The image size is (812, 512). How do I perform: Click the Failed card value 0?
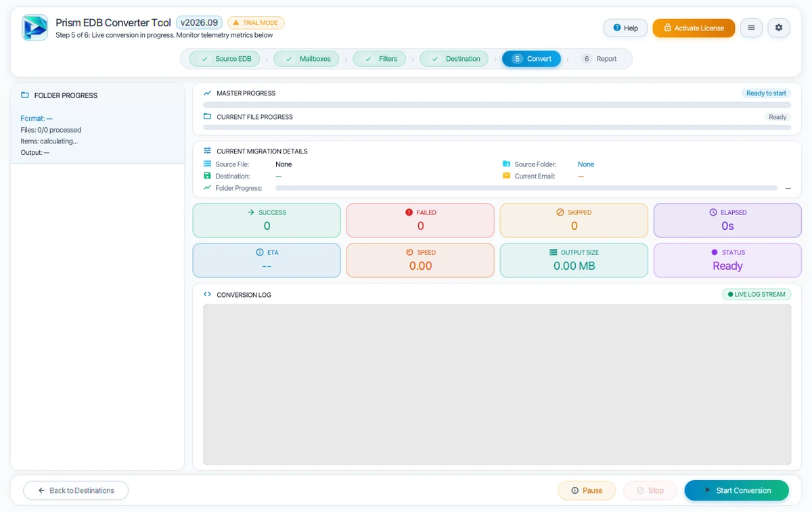pos(420,226)
